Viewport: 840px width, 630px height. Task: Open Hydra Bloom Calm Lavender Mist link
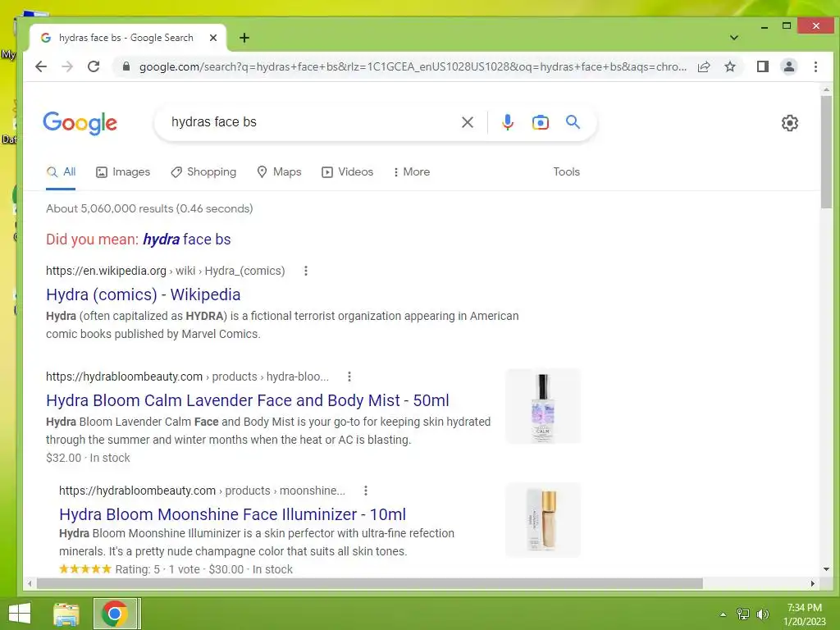point(248,400)
